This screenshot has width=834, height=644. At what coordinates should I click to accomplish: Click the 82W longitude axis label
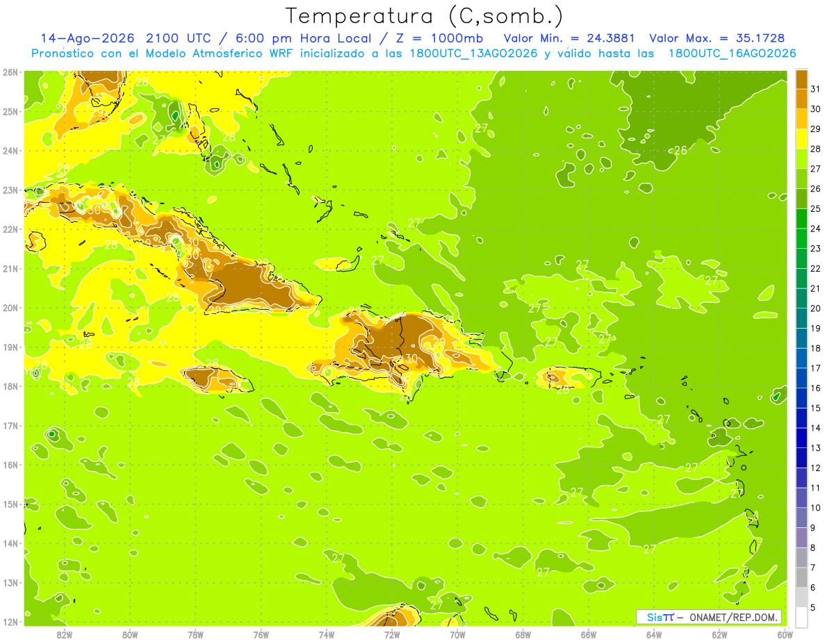[65, 635]
